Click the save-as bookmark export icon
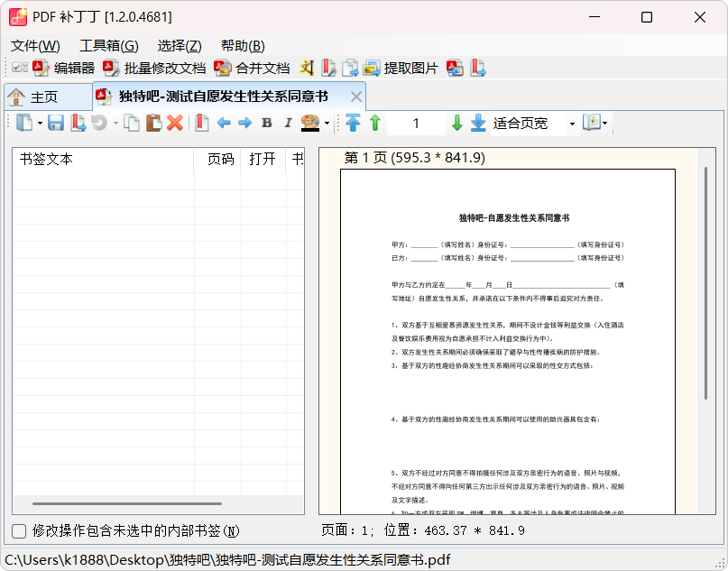This screenshot has width=728, height=571. pos(78,123)
